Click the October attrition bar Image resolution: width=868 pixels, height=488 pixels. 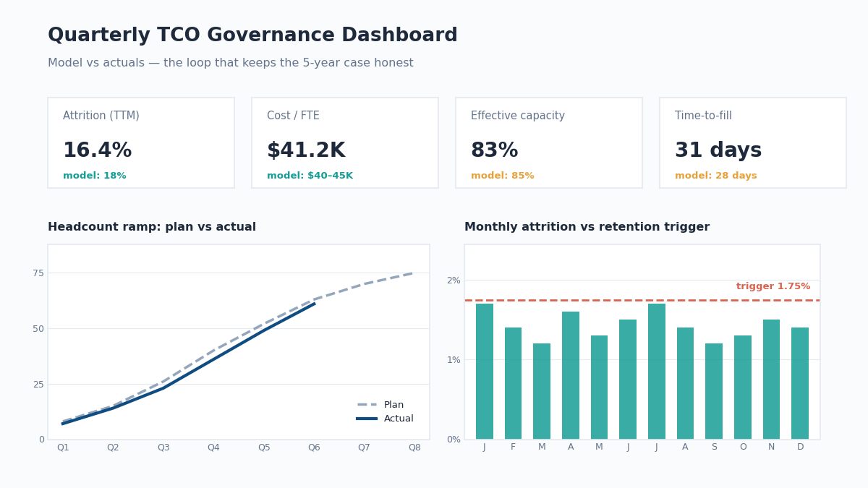743,387
